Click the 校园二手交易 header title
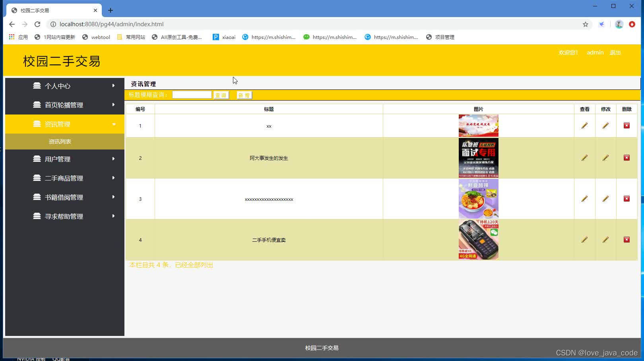Viewport: 644px width, 361px height. tap(62, 61)
